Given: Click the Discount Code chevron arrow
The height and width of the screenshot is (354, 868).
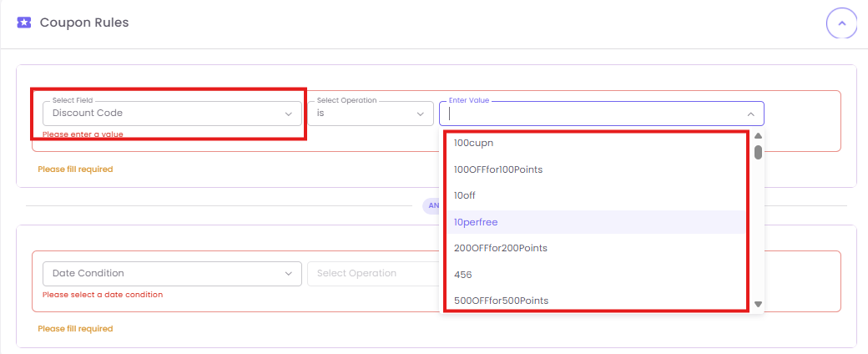Looking at the screenshot, I should 289,114.
